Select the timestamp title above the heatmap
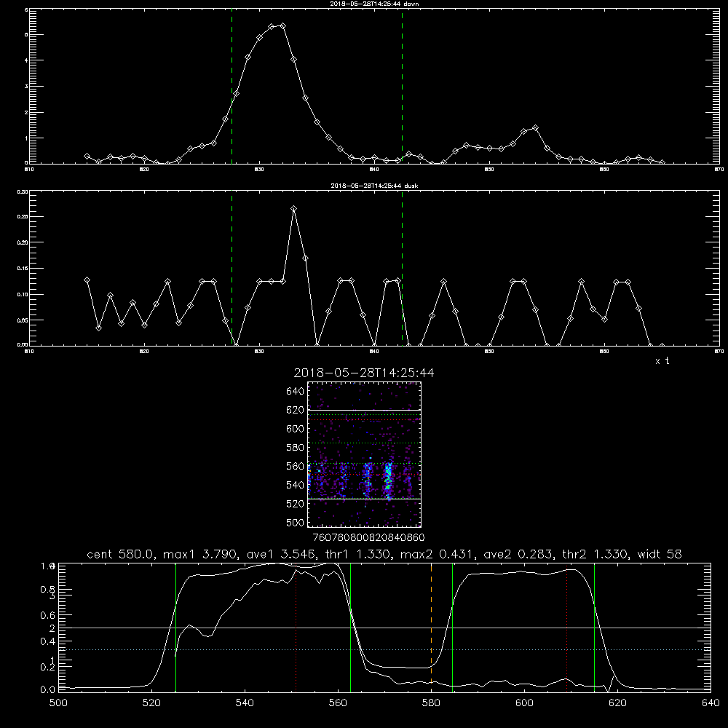The height and width of the screenshot is (728, 728). pos(364,373)
